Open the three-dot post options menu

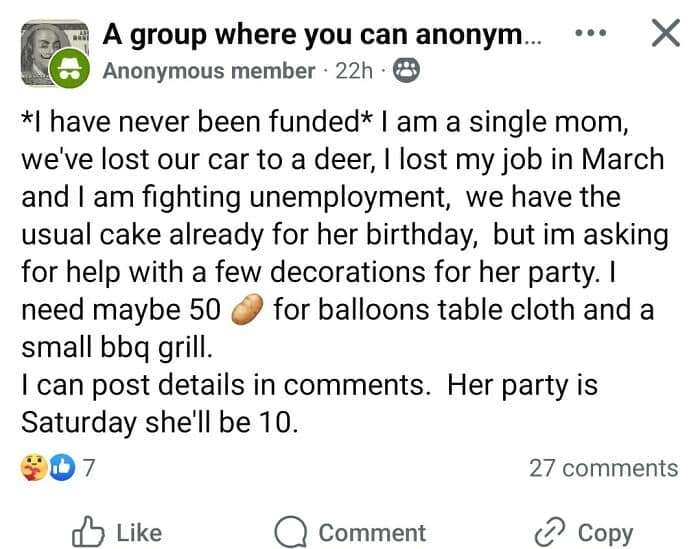click(x=592, y=33)
